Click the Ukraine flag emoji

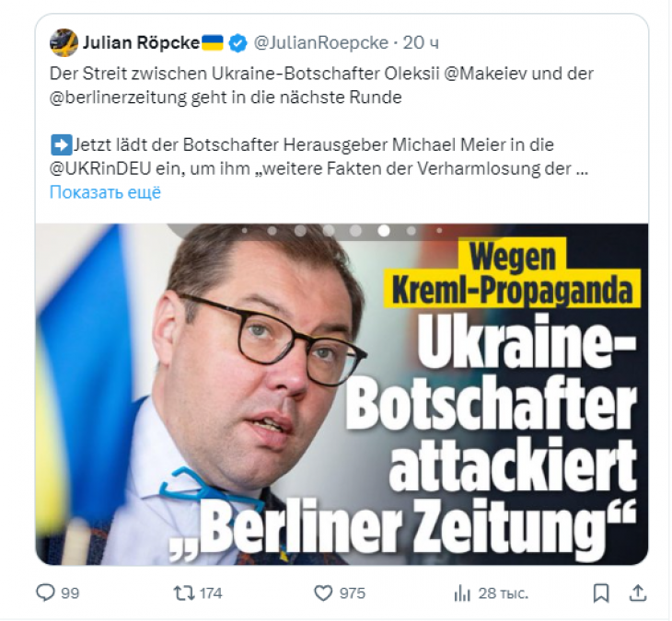tap(213, 43)
